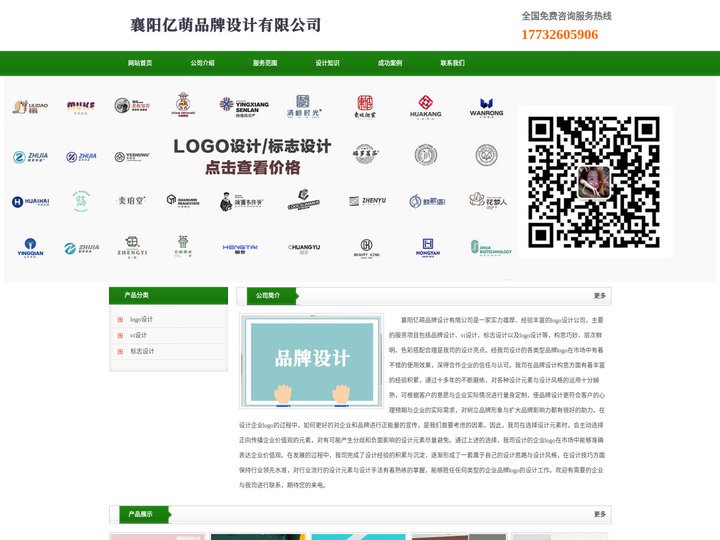Click the hotline number 17732605906

[559, 34]
